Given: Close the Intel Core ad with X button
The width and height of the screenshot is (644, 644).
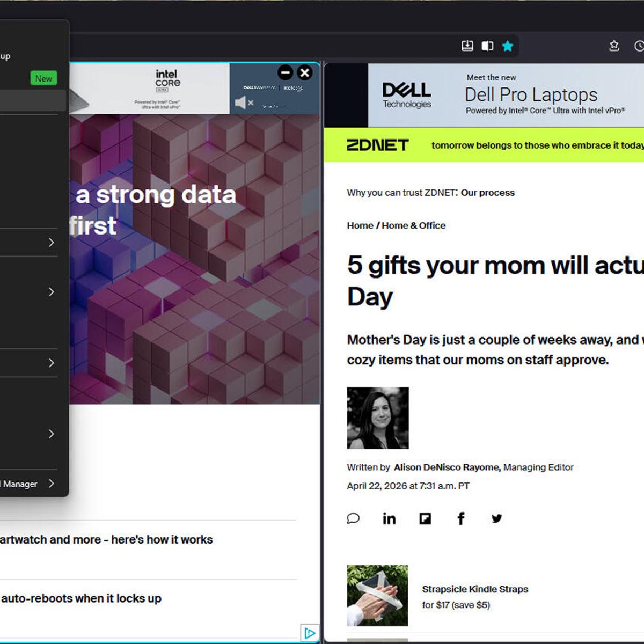Looking at the screenshot, I should click(x=304, y=72).
